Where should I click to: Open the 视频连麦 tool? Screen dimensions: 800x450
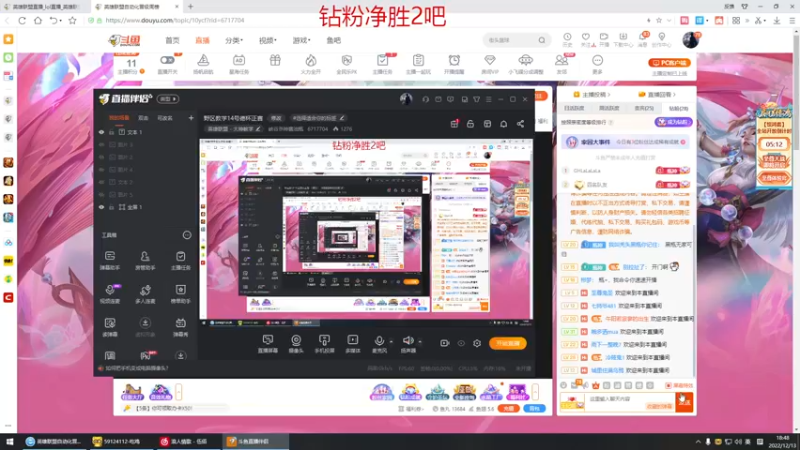click(x=110, y=294)
